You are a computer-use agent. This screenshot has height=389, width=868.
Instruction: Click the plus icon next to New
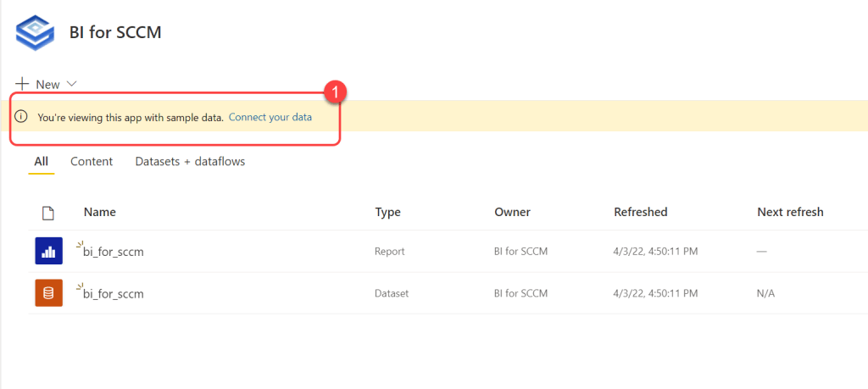(x=23, y=84)
